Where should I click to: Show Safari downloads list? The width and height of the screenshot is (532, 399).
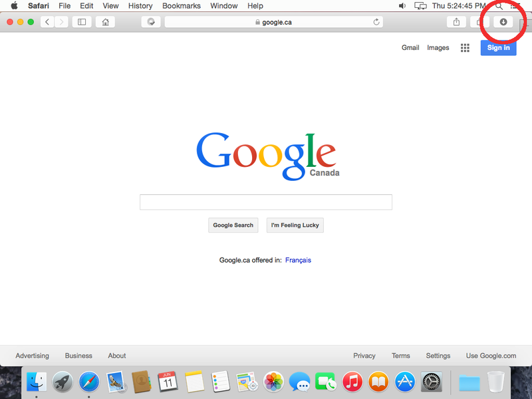[503, 22]
